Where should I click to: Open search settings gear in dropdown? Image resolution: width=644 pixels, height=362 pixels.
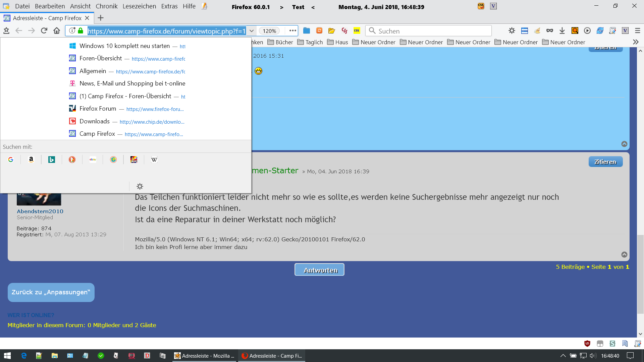pos(140,186)
